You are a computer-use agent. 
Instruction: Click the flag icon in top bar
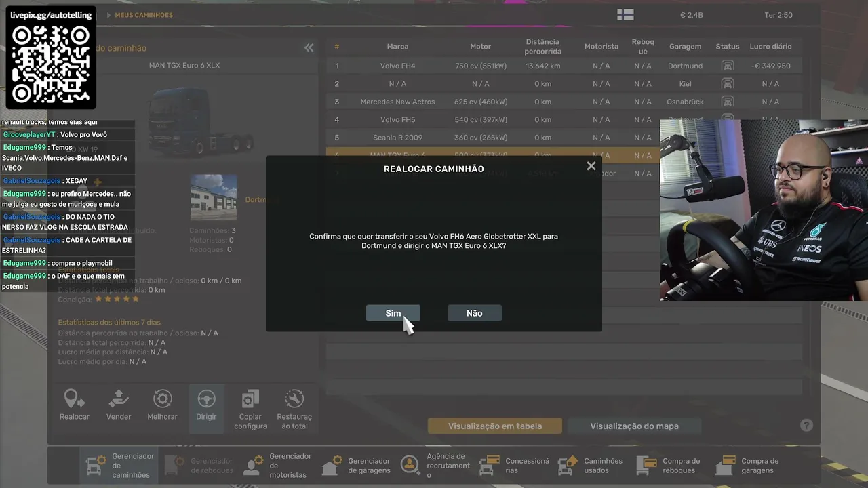click(625, 15)
